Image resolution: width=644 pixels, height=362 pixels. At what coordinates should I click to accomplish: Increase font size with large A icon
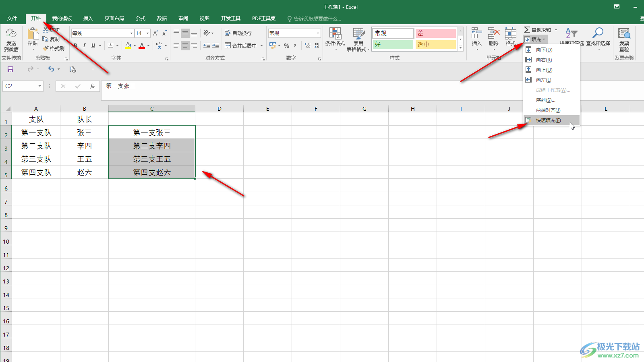(x=155, y=33)
